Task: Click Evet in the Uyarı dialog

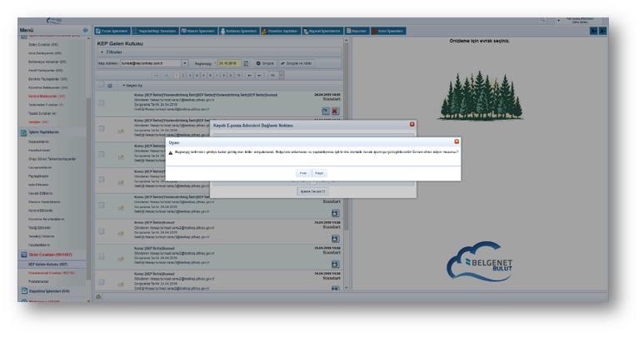Action: tap(303, 173)
